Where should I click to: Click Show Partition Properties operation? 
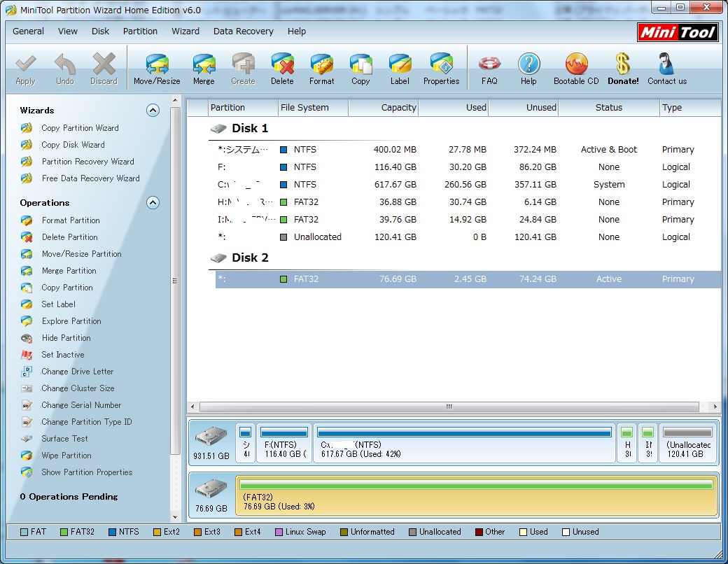87,472
